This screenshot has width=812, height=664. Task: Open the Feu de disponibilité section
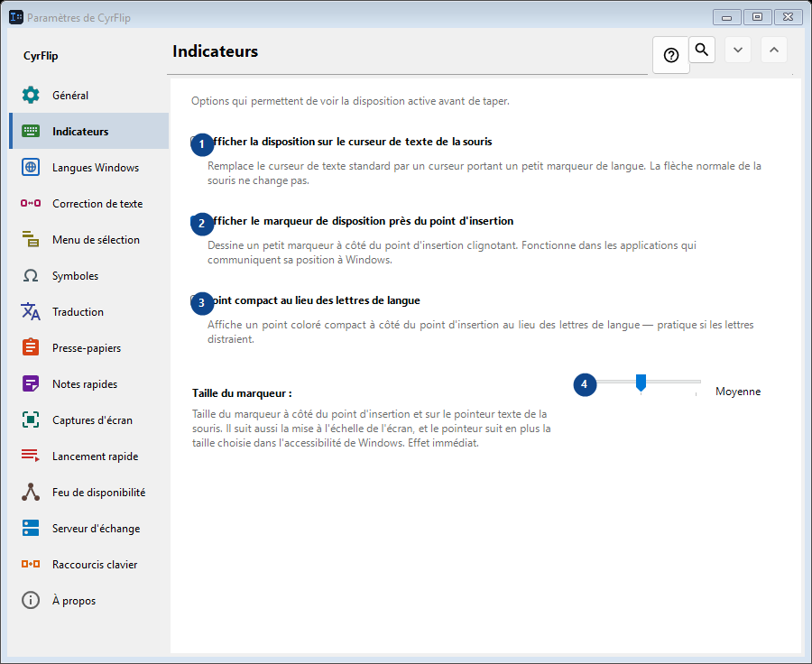coord(89,492)
